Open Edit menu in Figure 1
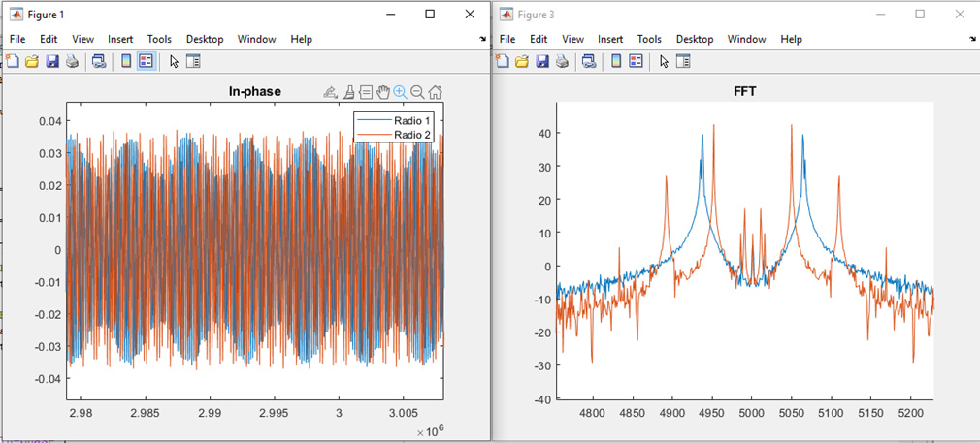 49,39
